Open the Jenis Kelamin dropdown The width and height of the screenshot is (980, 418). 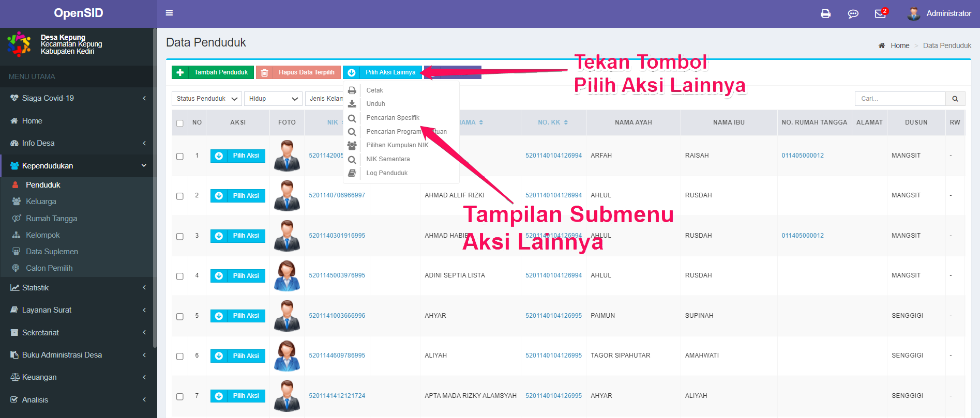[x=324, y=99]
